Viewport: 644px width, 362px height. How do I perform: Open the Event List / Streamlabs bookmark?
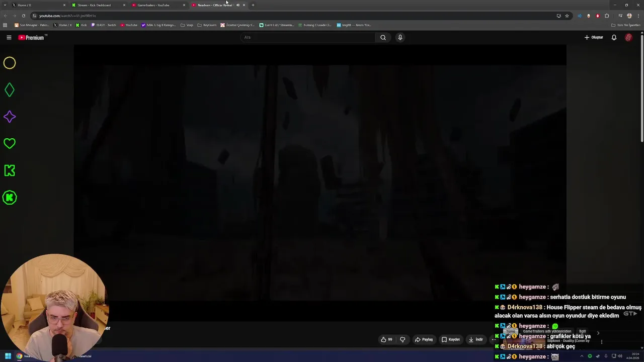[x=277, y=25]
